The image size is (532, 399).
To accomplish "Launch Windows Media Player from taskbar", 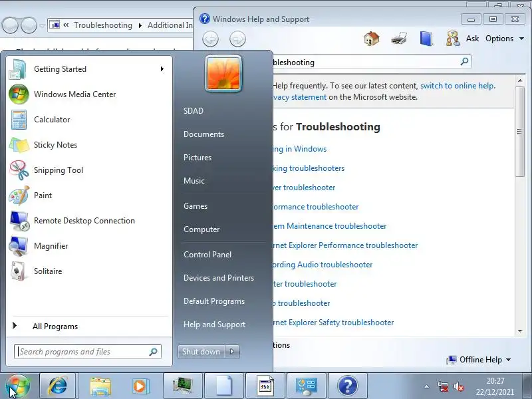I will 140,386.
